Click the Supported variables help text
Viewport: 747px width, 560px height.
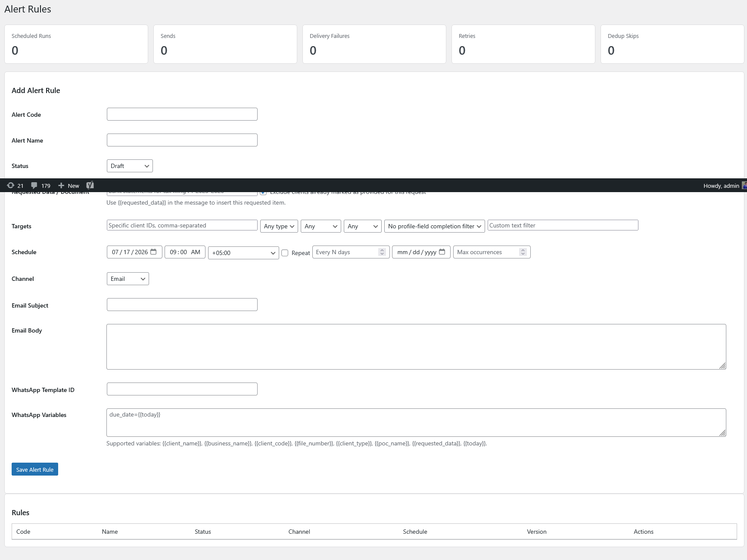297,443
